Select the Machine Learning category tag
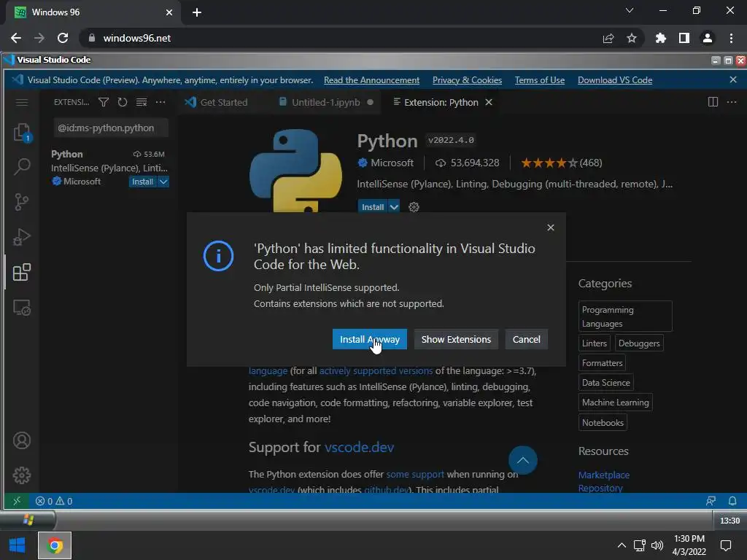Screen dimensions: 747x560 pos(615,402)
